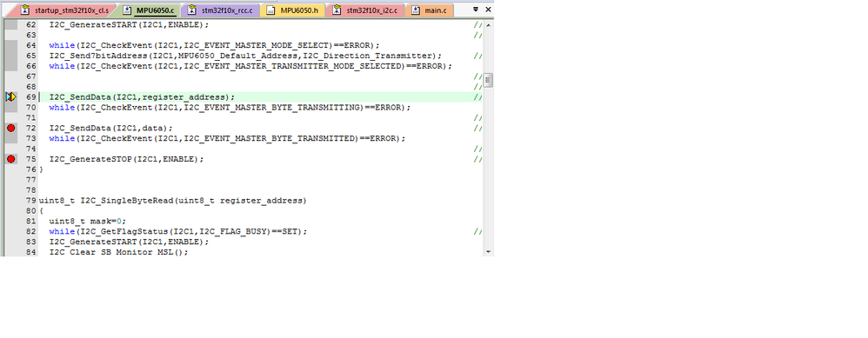Click the I2C_GenerateSTOP call on line 75

coord(127,159)
